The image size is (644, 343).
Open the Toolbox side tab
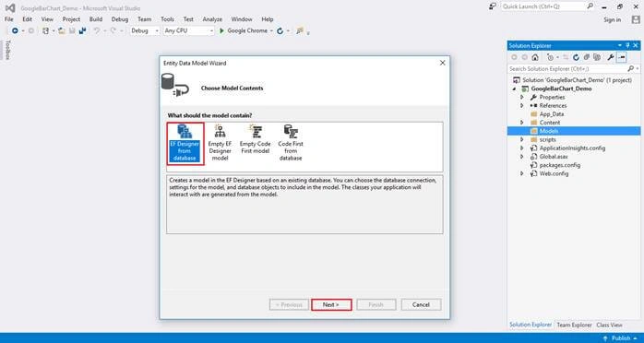[x=7, y=50]
